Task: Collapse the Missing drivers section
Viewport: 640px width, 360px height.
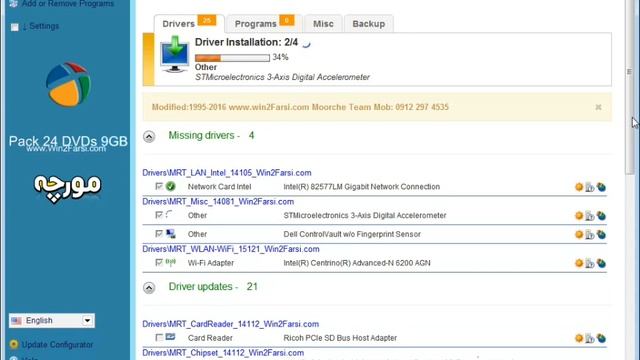Action: [149, 136]
